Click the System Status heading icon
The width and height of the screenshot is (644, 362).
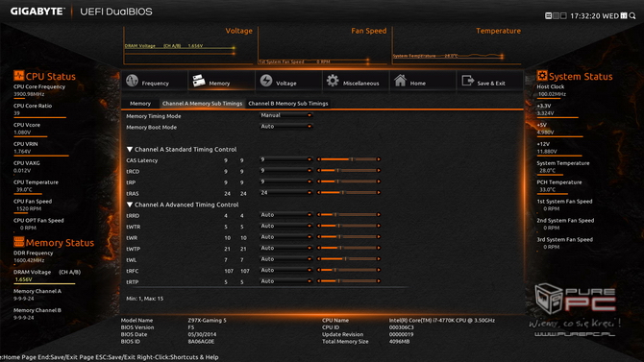coord(542,76)
